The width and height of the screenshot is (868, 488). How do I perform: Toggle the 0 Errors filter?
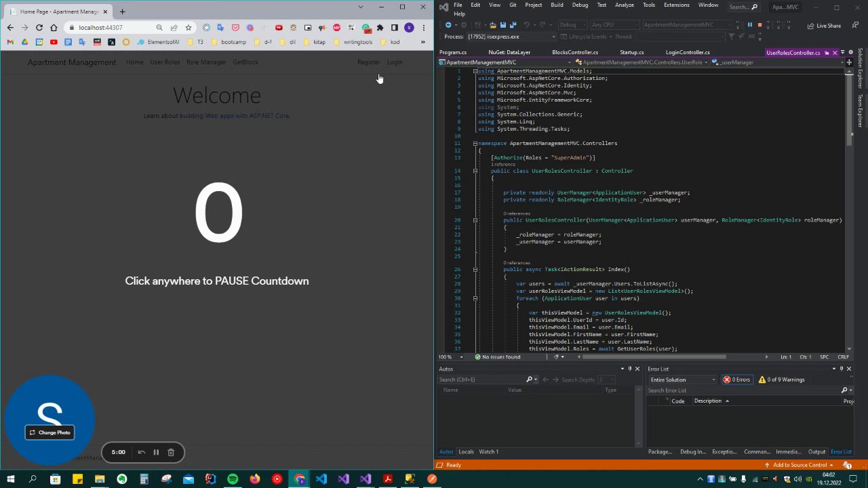737,380
